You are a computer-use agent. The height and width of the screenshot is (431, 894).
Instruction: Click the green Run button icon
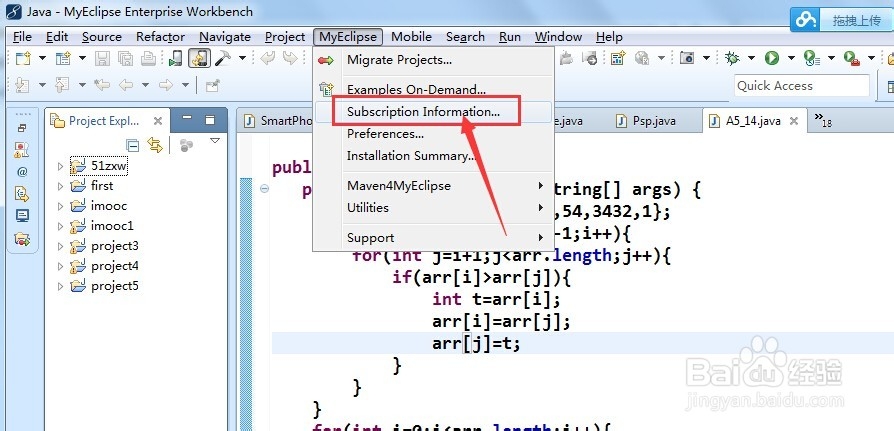772,58
